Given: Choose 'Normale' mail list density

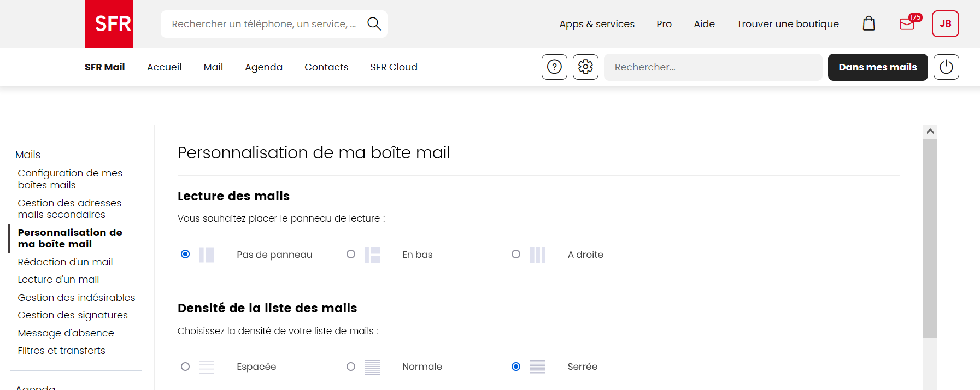Looking at the screenshot, I should (351, 367).
